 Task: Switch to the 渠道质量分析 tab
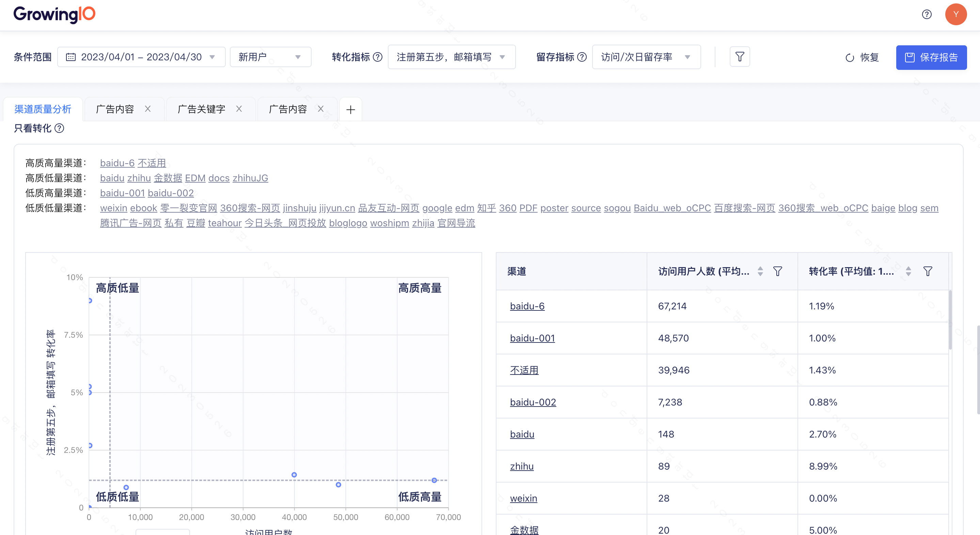(x=43, y=109)
